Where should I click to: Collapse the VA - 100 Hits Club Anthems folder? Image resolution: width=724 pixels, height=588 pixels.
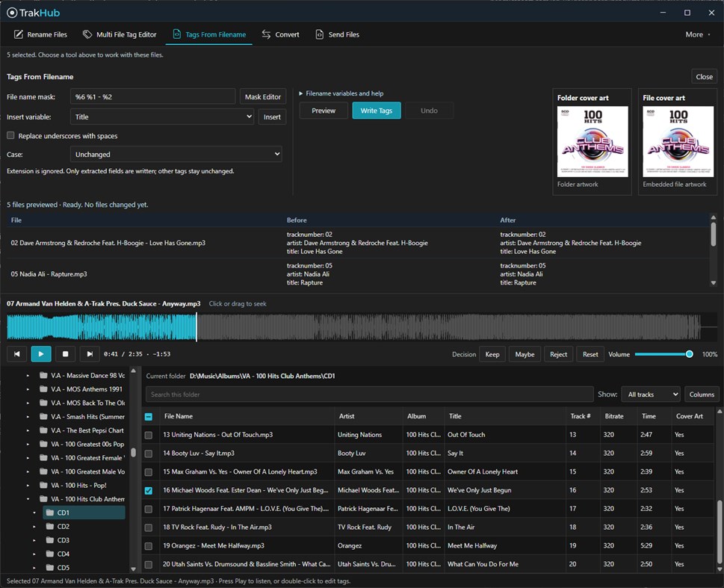tap(28, 499)
